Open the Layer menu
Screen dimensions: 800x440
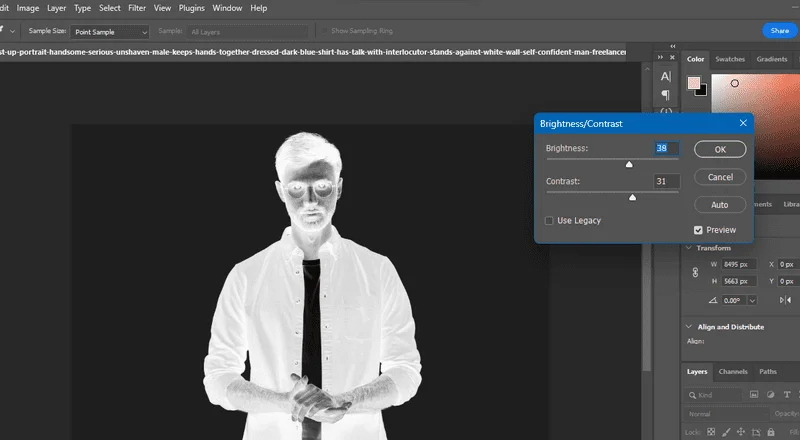point(56,8)
